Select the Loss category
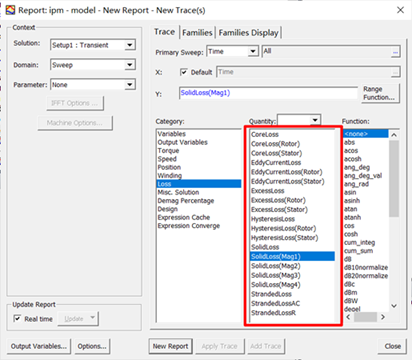The height and width of the screenshot is (360, 412). [199, 184]
